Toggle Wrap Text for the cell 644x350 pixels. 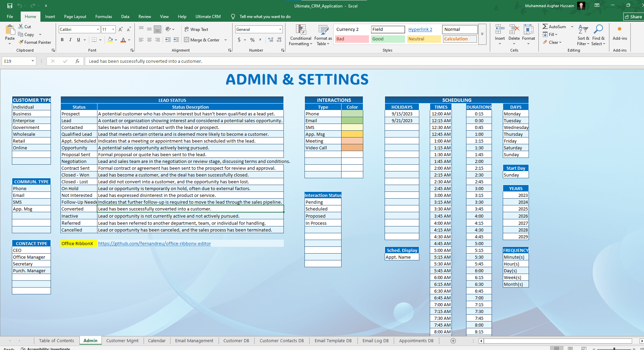(196, 30)
